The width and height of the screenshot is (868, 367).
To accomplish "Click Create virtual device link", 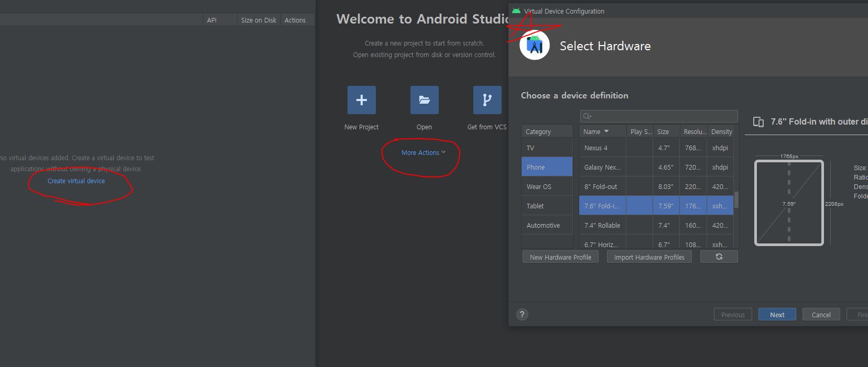I will click(x=76, y=181).
